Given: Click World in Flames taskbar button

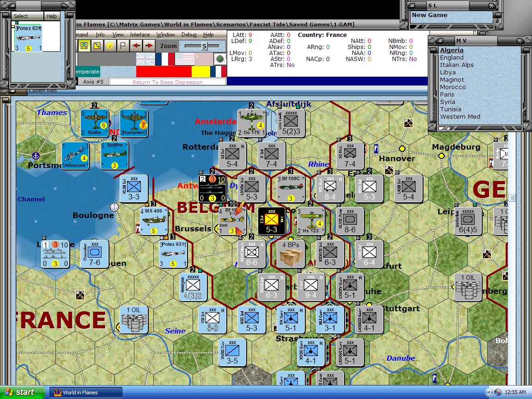Looking at the screenshot, I should coord(86,393).
